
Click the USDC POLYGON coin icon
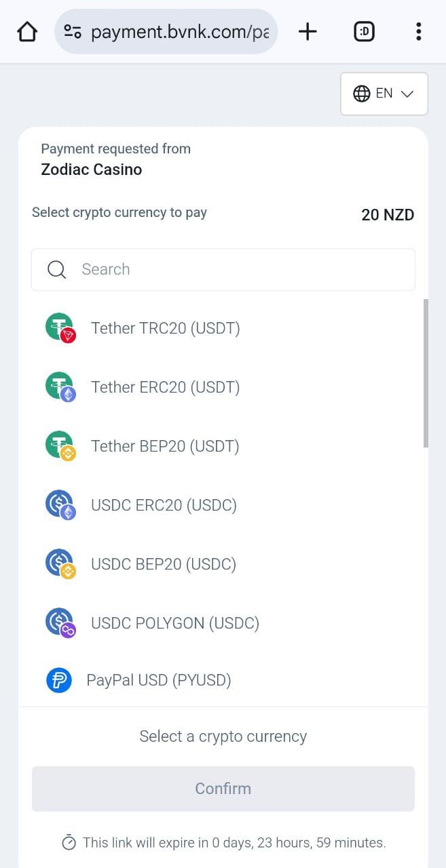(60, 623)
